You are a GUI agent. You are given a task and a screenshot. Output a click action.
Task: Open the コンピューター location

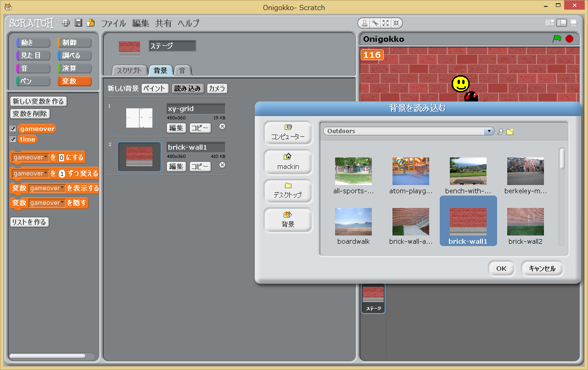tap(288, 133)
